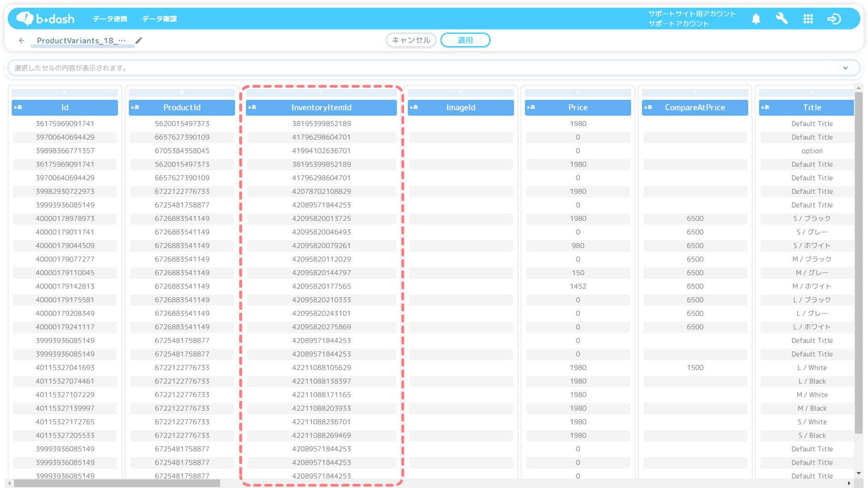The width and height of the screenshot is (868, 488).
Task: Select Id cell 40000179241117
Action: click(x=65, y=327)
